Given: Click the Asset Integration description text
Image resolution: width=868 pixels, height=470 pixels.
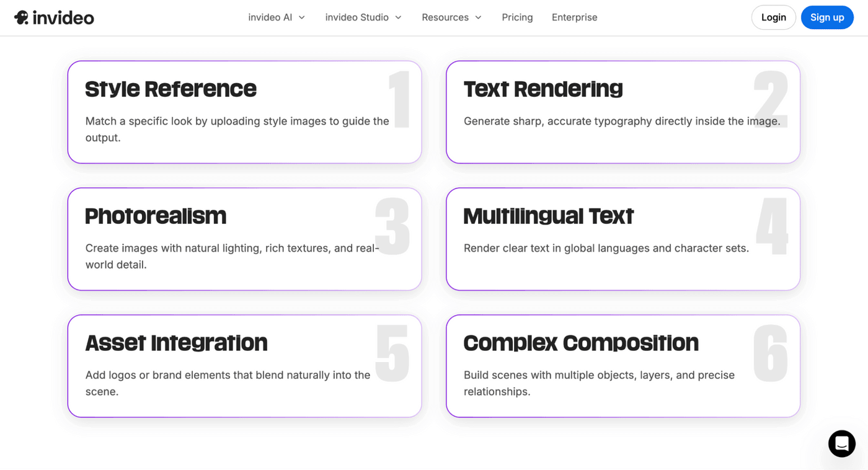Looking at the screenshot, I should 228,383.
